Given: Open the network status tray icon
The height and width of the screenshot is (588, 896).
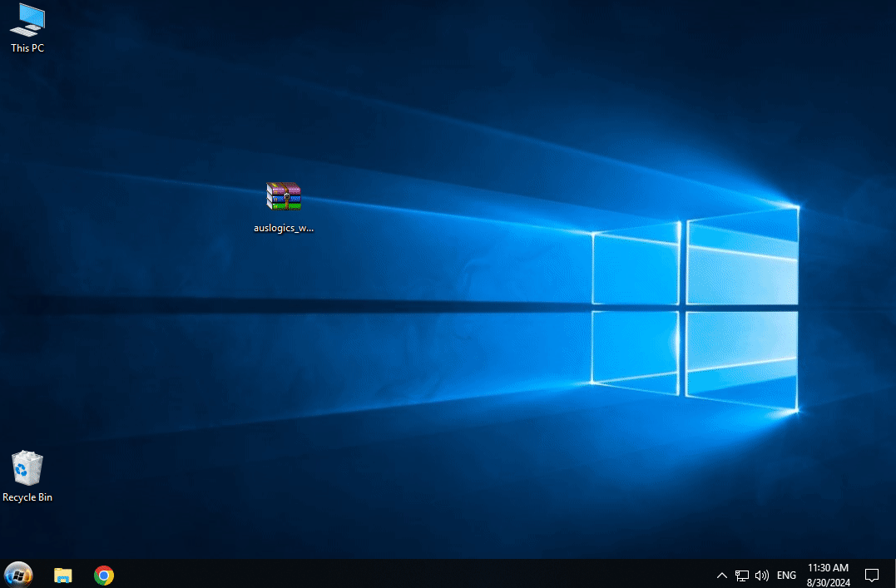Looking at the screenshot, I should (x=742, y=576).
